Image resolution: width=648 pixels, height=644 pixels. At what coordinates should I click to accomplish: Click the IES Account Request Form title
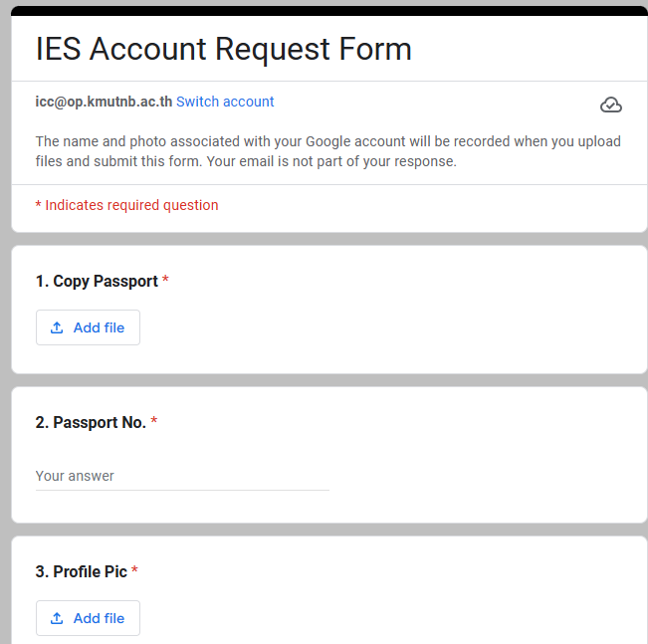click(224, 49)
